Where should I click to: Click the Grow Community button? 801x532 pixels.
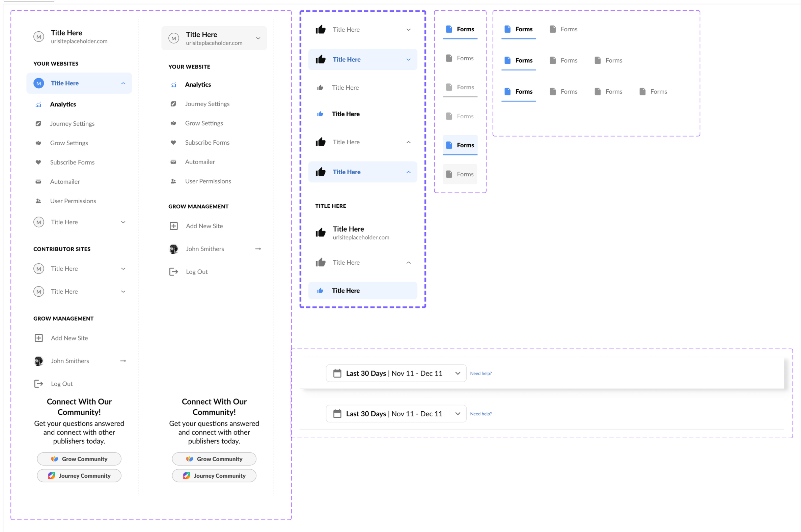[79, 459]
